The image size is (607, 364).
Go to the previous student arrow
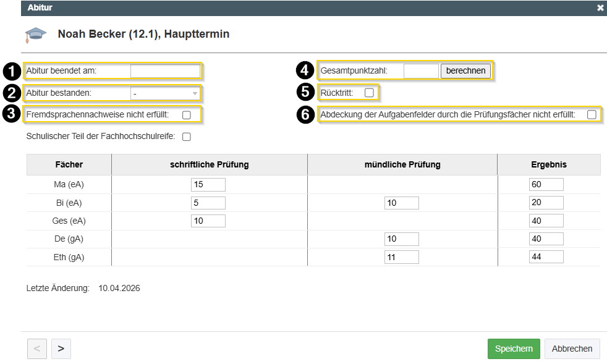(36, 349)
